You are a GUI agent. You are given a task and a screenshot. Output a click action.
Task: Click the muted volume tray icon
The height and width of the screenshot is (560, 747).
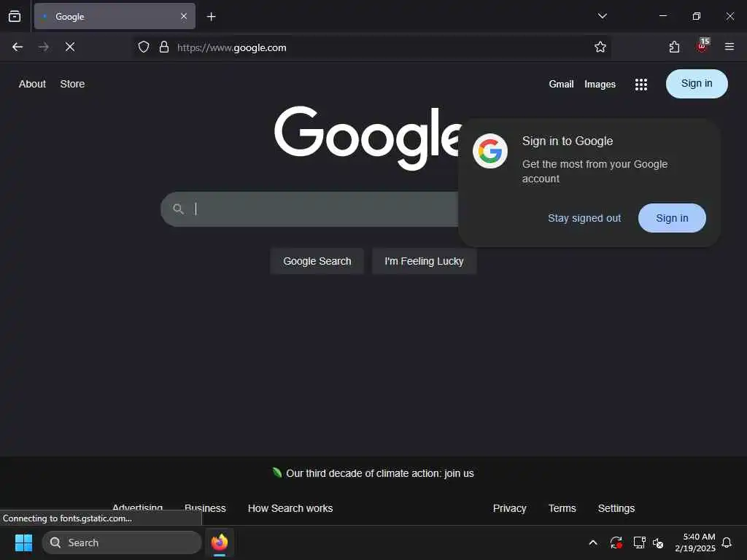[658, 543]
